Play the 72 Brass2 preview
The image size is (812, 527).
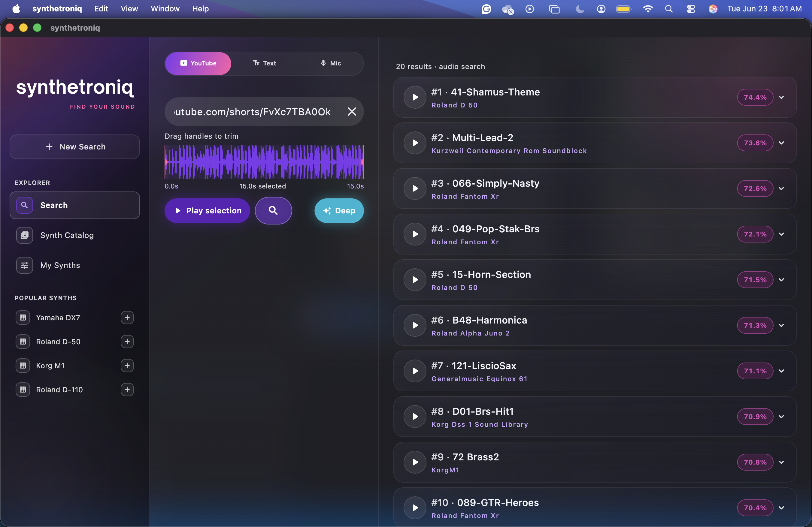tap(415, 462)
